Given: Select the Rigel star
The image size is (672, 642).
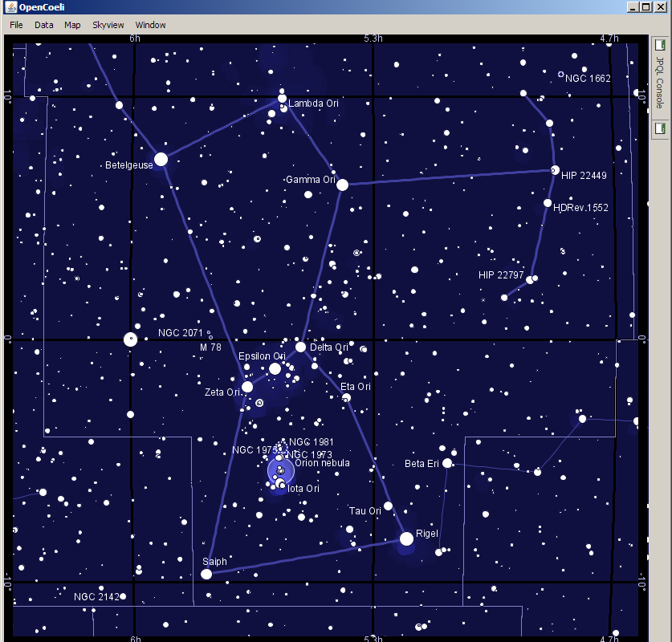Looking at the screenshot, I should 406,538.
